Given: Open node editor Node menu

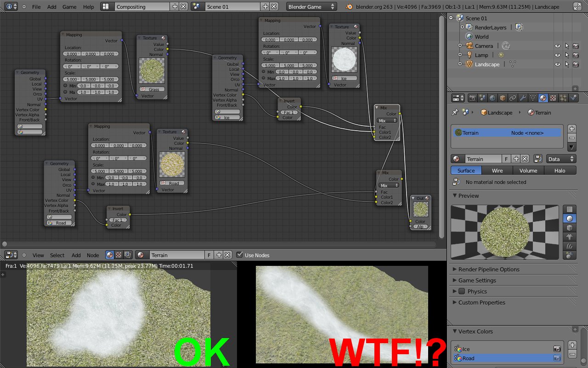Looking at the screenshot, I should [x=93, y=255].
